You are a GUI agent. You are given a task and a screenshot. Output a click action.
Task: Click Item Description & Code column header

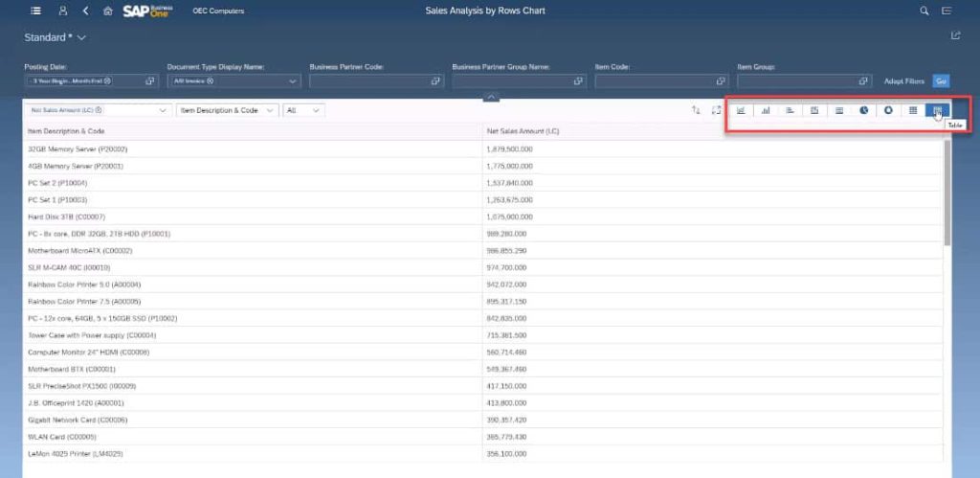click(252, 131)
